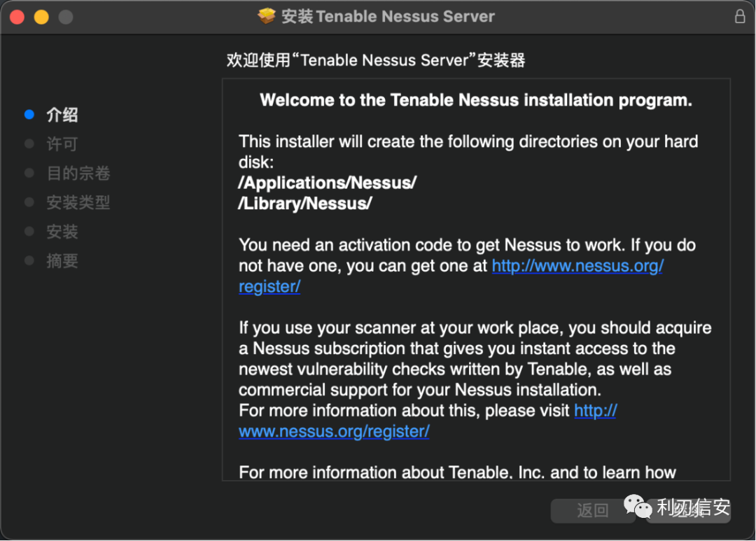Click the 欢迎使用 "Tenable Nessus Server" 安装器 title
The height and width of the screenshot is (541, 756).
click(x=376, y=60)
